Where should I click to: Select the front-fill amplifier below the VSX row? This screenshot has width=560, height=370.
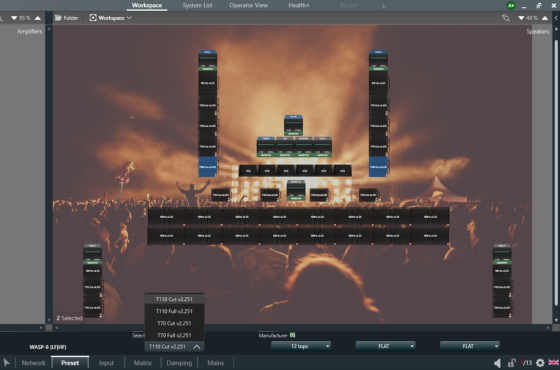[x=296, y=190]
